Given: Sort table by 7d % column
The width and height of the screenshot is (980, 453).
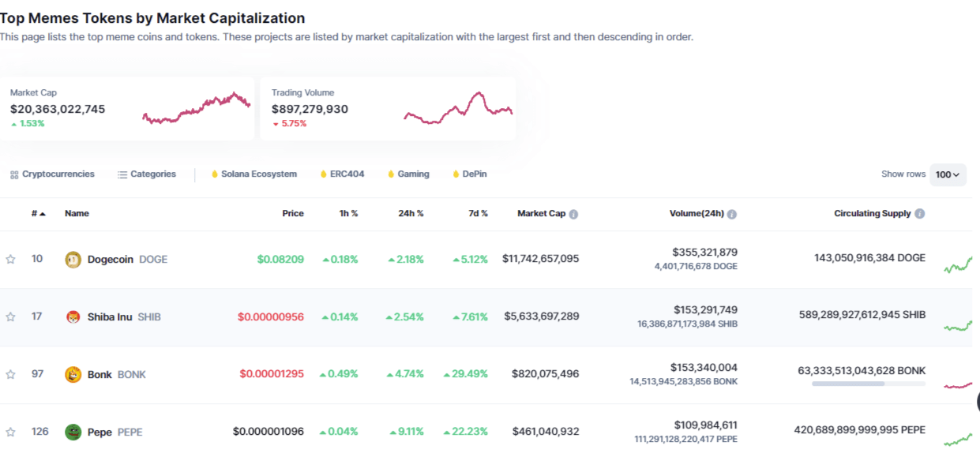Looking at the screenshot, I should click(x=477, y=213).
